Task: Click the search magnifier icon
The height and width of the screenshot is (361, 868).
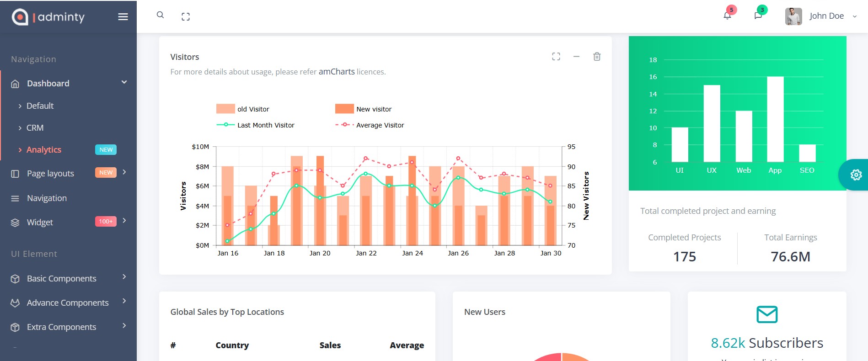Action: tap(160, 15)
